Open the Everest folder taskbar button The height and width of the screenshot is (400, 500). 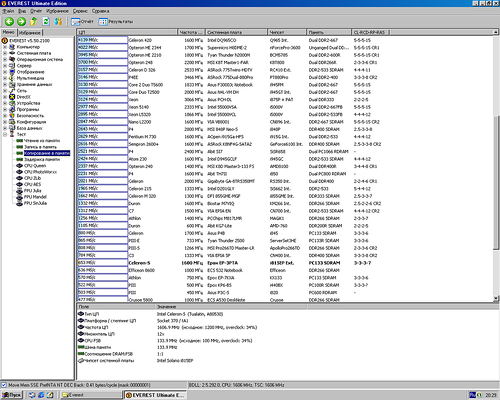90,395
